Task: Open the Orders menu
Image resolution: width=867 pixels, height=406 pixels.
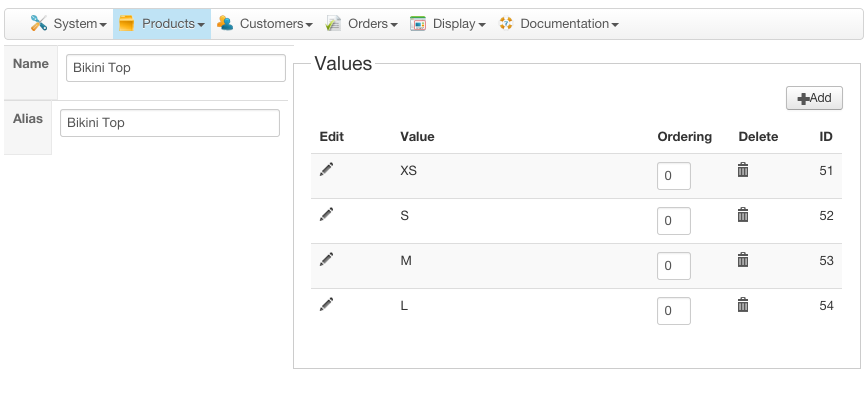Action: (362, 24)
